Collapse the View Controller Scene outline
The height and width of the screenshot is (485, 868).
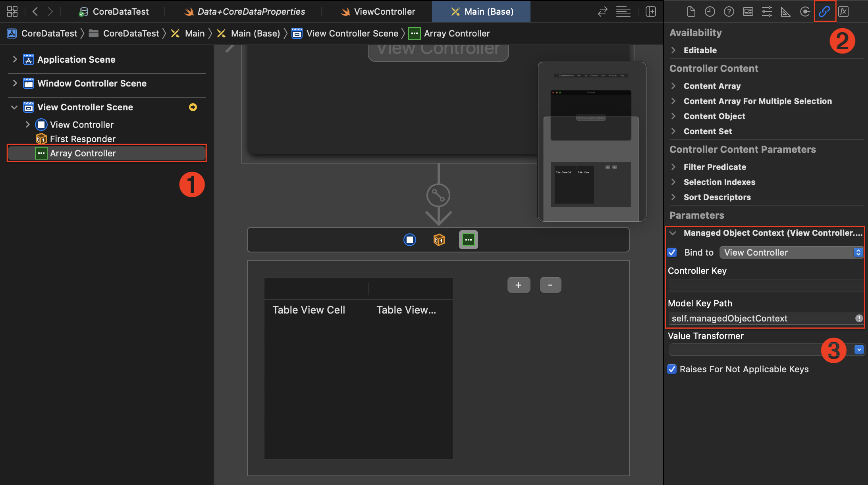pos(15,107)
